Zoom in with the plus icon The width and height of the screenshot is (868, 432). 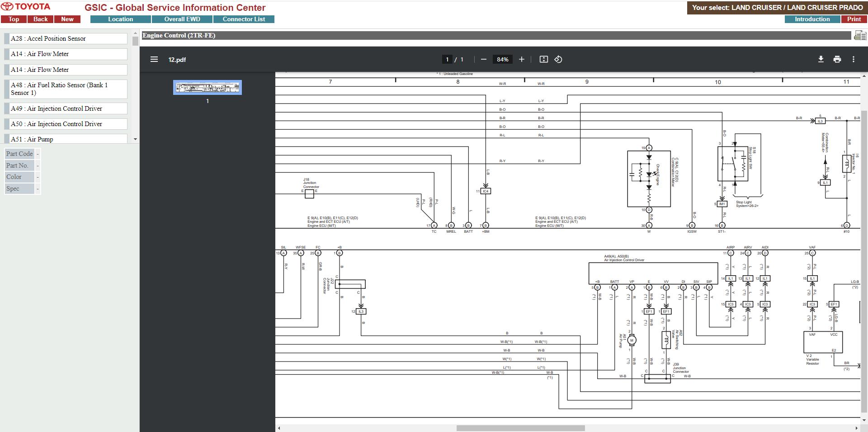[x=521, y=59]
